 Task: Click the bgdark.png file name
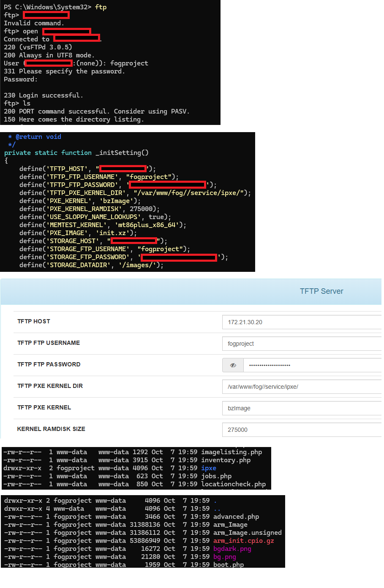click(232, 549)
